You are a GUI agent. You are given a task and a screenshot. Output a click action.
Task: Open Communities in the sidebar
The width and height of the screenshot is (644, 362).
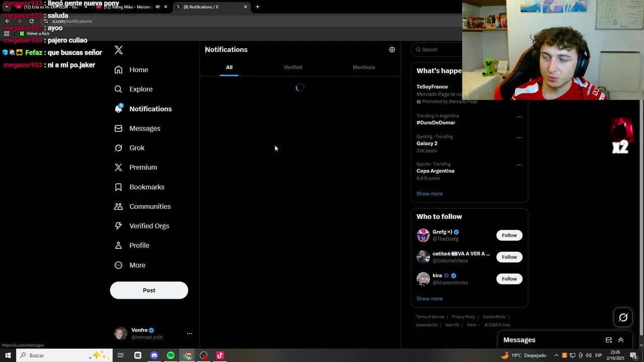[x=142, y=206]
